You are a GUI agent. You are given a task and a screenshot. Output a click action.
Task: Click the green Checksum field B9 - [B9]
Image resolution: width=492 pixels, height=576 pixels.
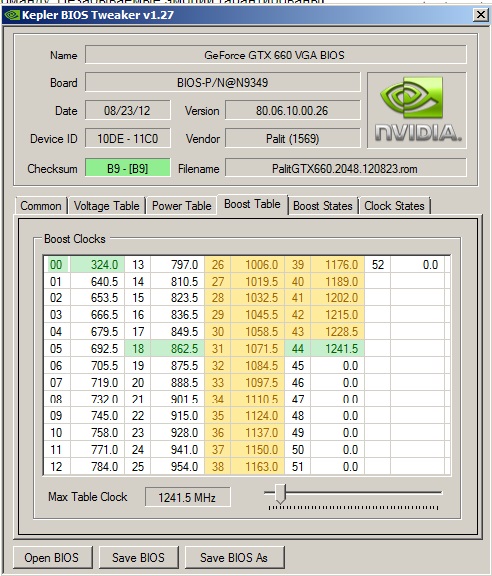[128, 168]
